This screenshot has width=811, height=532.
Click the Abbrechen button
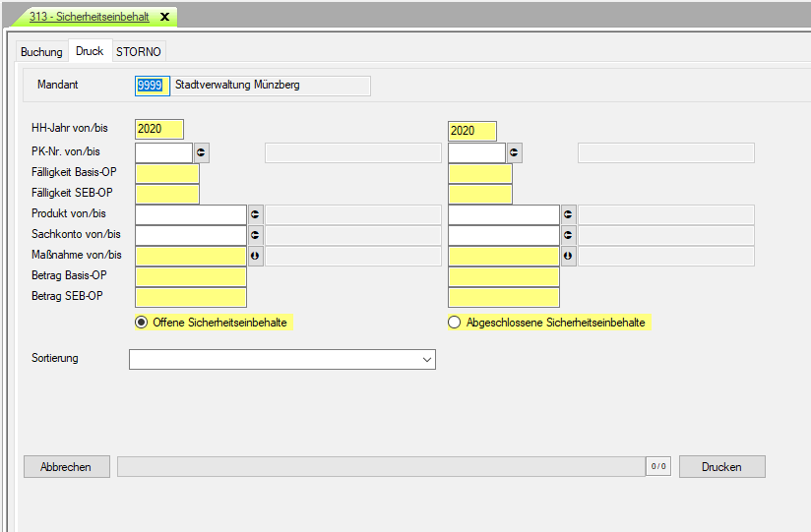pyautogui.click(x=66, y=467)
